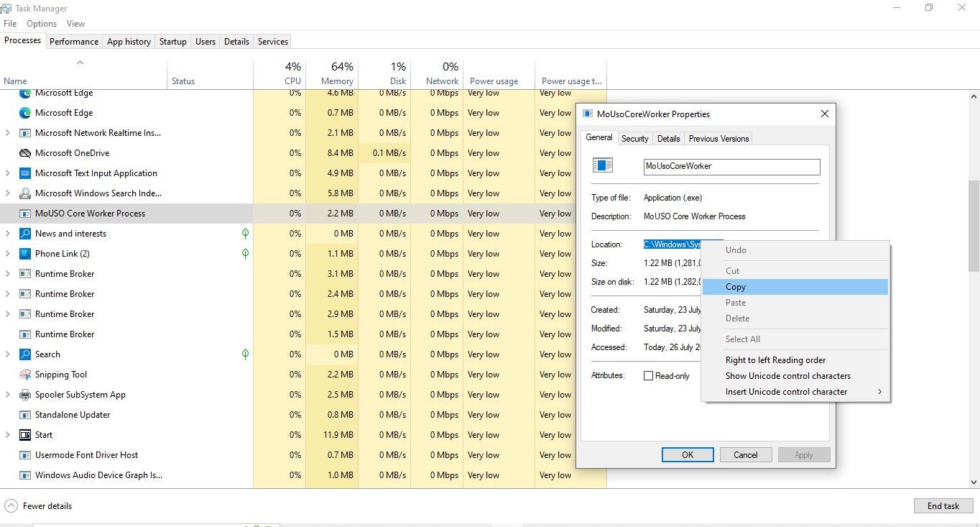Close the MoUsoCoreWorker Properties dialog
The image size is (980, 527).
pyautogui.click(x=825, y=114)
